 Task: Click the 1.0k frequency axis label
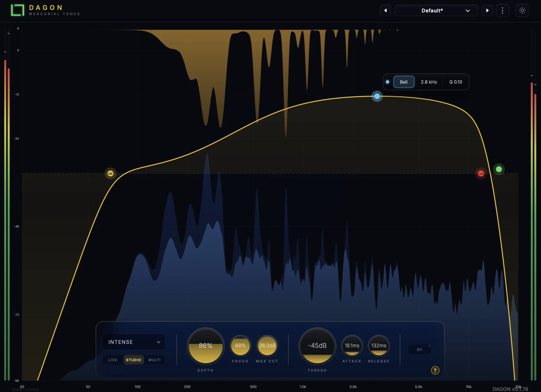point(303,387)
